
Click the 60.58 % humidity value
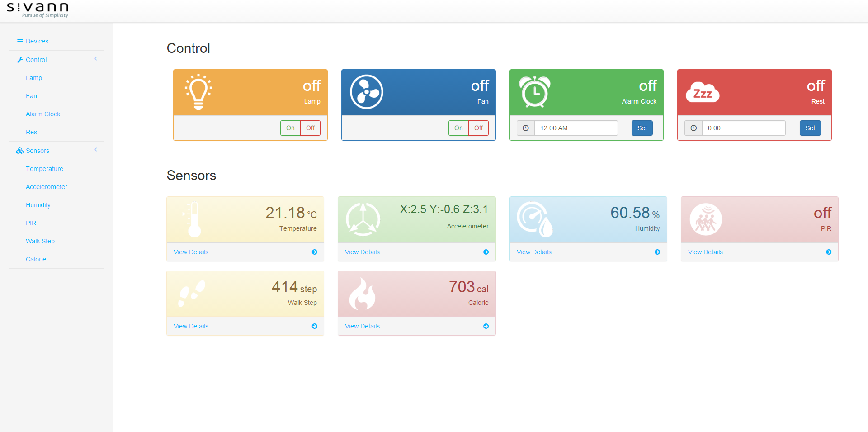point(635,213)
